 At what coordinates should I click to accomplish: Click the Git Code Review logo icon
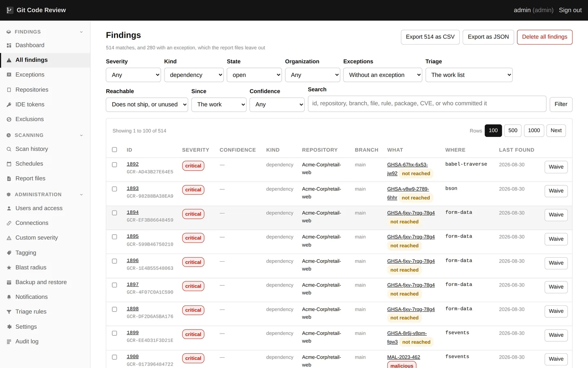[9, 10]
